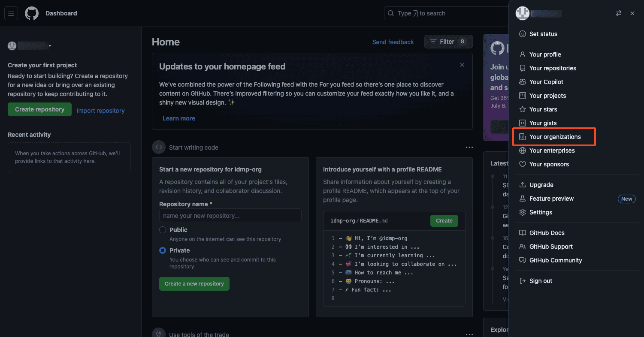
Task: Click the switch account arrows icon
Action: (x=619, y=13)
